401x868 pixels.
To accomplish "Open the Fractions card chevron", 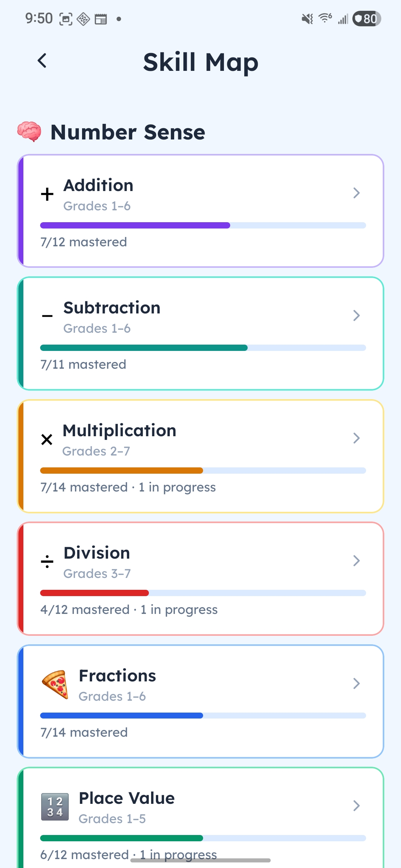I will 356,684.
